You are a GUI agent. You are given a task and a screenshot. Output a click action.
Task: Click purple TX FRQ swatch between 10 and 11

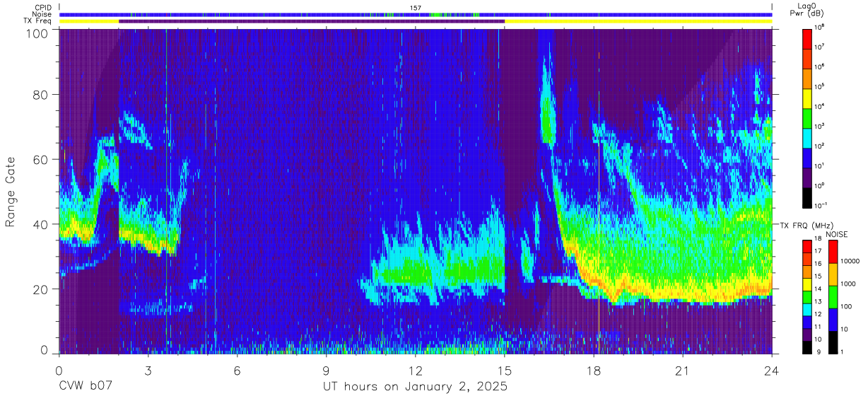pos(807,333)
